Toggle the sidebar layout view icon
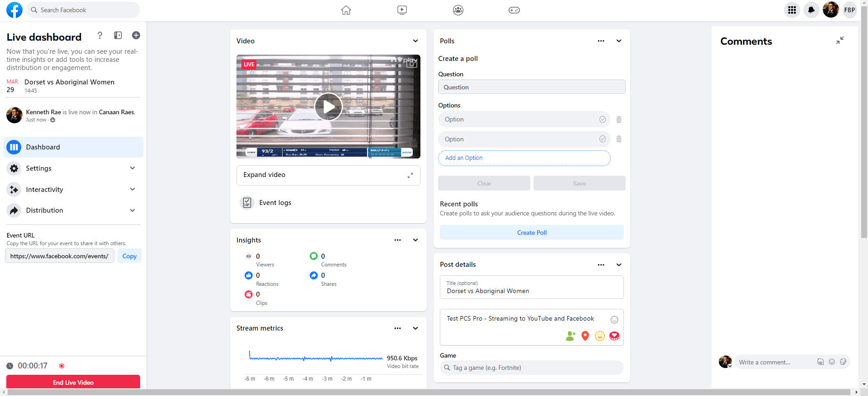 pos(118,35)
